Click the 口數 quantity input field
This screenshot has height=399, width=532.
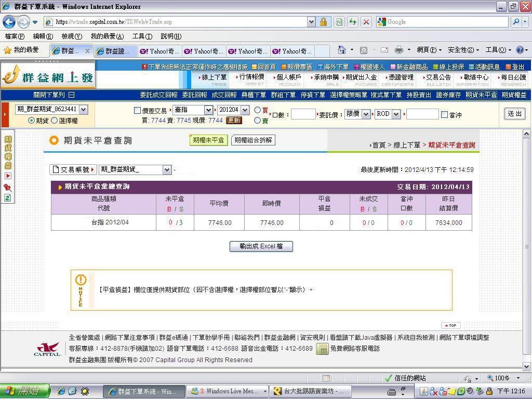click(x=303, y=114)
